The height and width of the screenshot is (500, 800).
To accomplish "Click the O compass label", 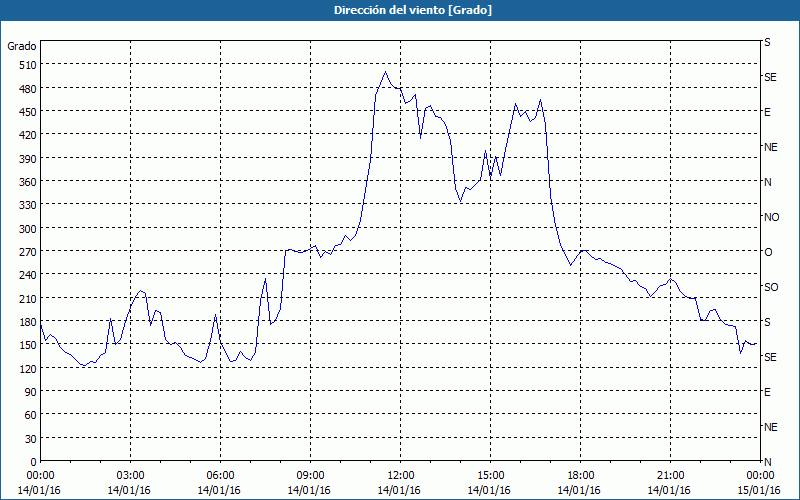I will tap(768, 252).
